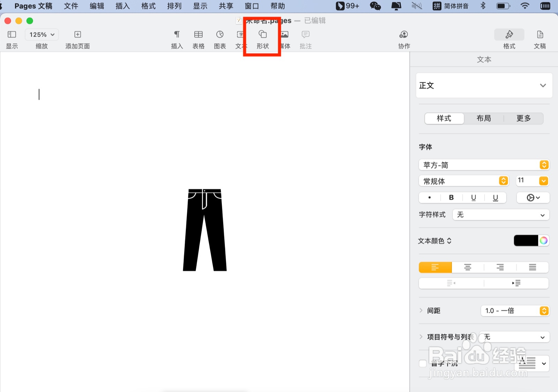The image size is (558, 392).
Task: Click the Bluetooth status icon
Action: [x=483, y=6]
